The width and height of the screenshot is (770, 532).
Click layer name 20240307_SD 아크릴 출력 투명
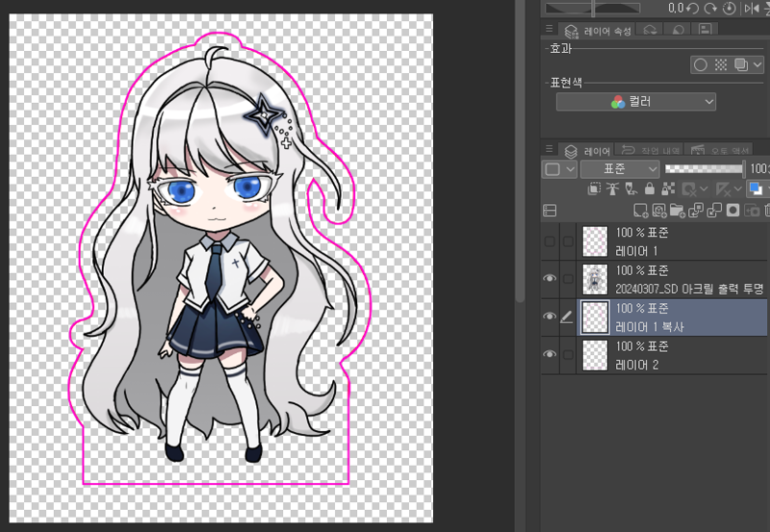point(689,289)
